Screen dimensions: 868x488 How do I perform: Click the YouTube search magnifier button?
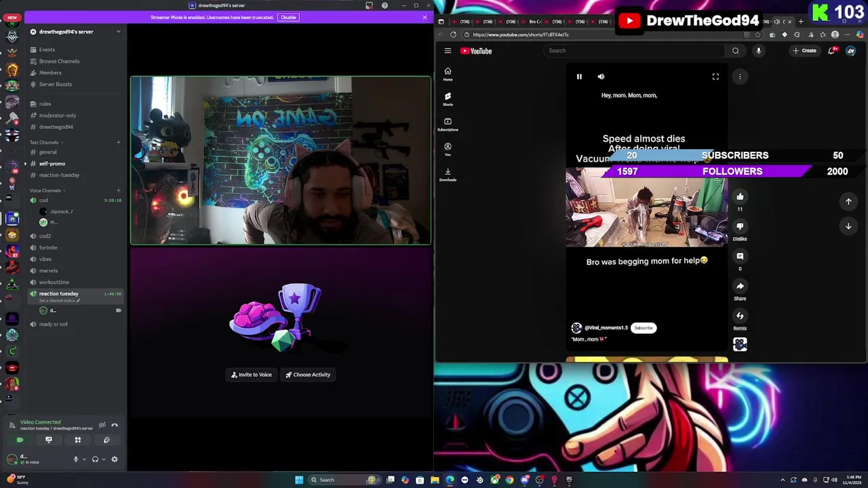[x=736, y=51]
